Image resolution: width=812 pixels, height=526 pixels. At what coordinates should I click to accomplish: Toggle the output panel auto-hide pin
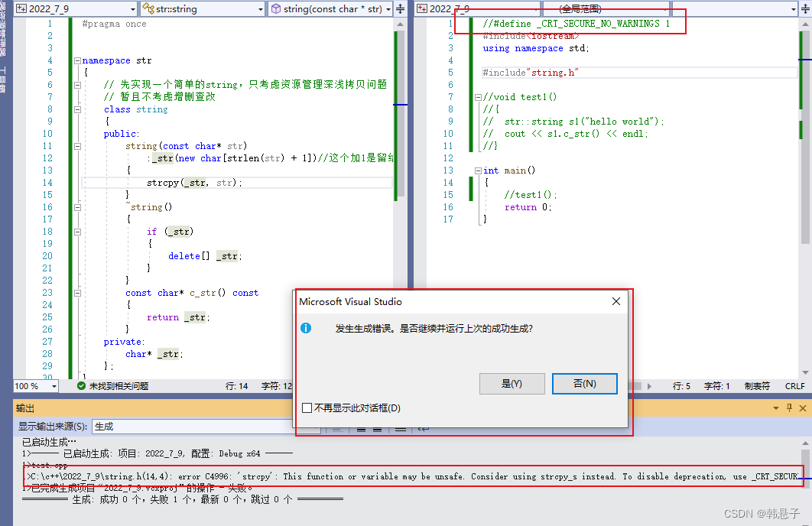click(x=789, y=408)
